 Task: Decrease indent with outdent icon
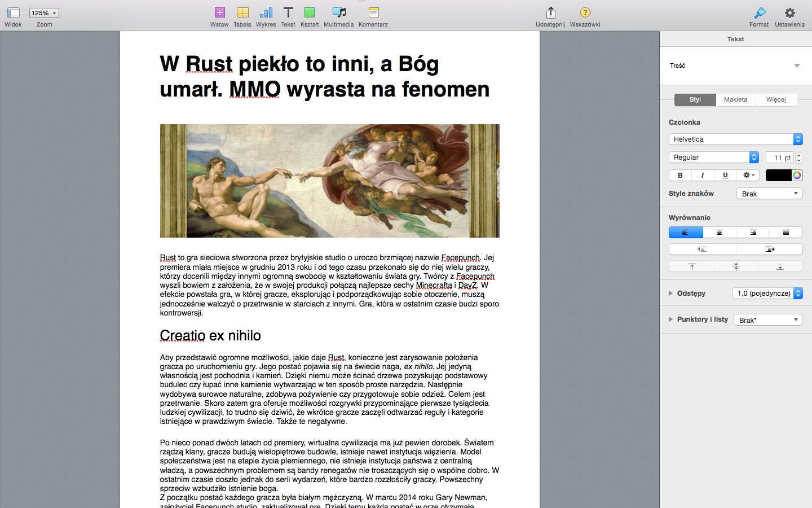click(702, 249)
